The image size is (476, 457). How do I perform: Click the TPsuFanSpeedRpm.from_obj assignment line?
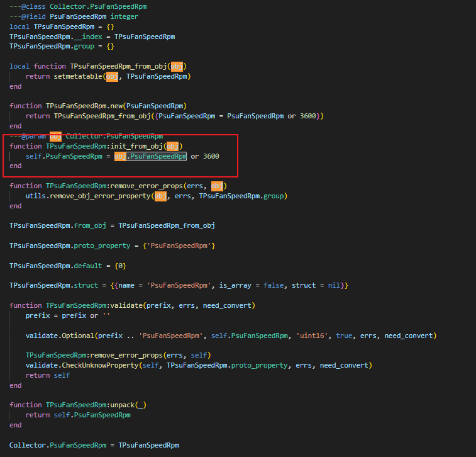pyautogui.click(x=112, y=225)
